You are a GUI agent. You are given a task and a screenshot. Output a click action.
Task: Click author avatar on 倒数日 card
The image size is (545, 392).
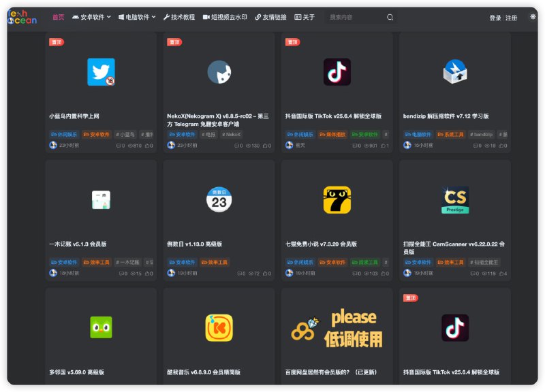(171, 273)
